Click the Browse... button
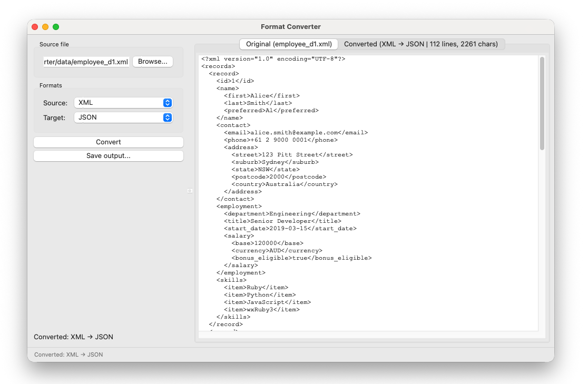The image size is (588, 384). point(152,62)
